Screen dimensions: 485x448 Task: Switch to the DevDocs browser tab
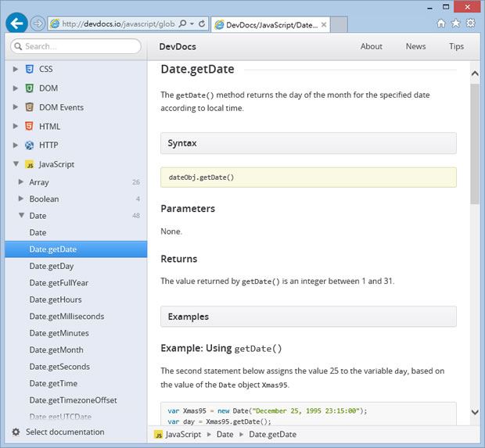[270, 24]
